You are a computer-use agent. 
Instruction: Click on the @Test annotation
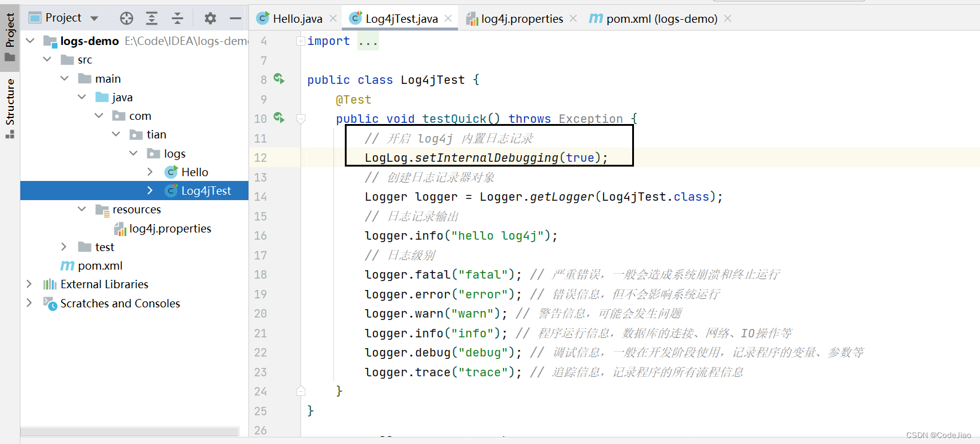coord(354,99)
